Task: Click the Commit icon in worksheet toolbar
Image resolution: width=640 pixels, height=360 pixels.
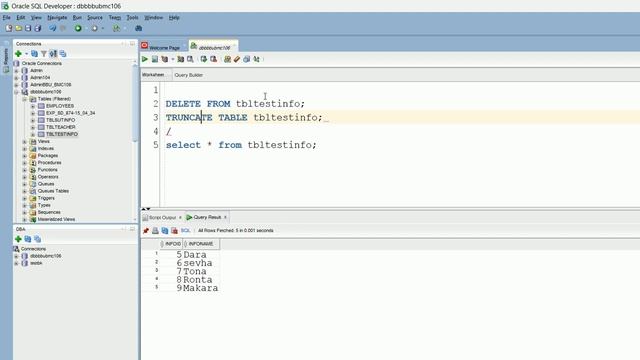Action: click(x=204, y=59)
